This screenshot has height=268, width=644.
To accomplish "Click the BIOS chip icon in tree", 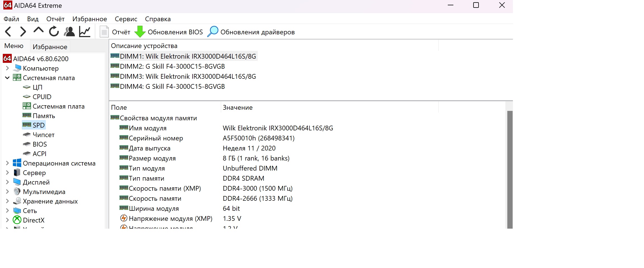I will pyautogui.click(x=27, y=144).
